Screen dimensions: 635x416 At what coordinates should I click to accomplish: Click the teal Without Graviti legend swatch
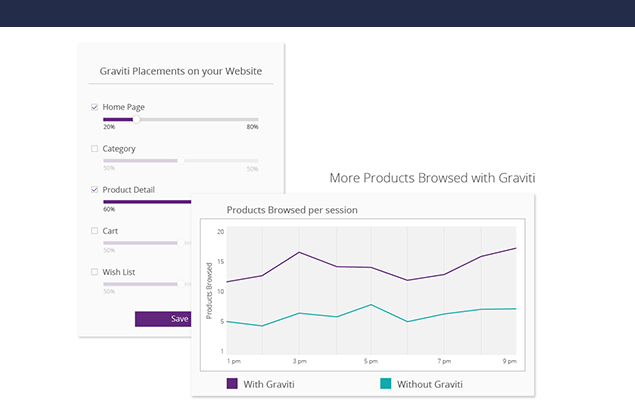pyautogui.click(x=386, y=384)
